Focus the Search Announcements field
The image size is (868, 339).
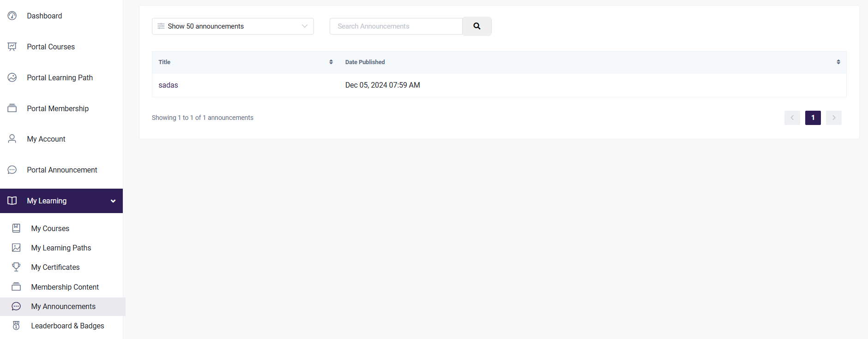(x=396, y=26)
